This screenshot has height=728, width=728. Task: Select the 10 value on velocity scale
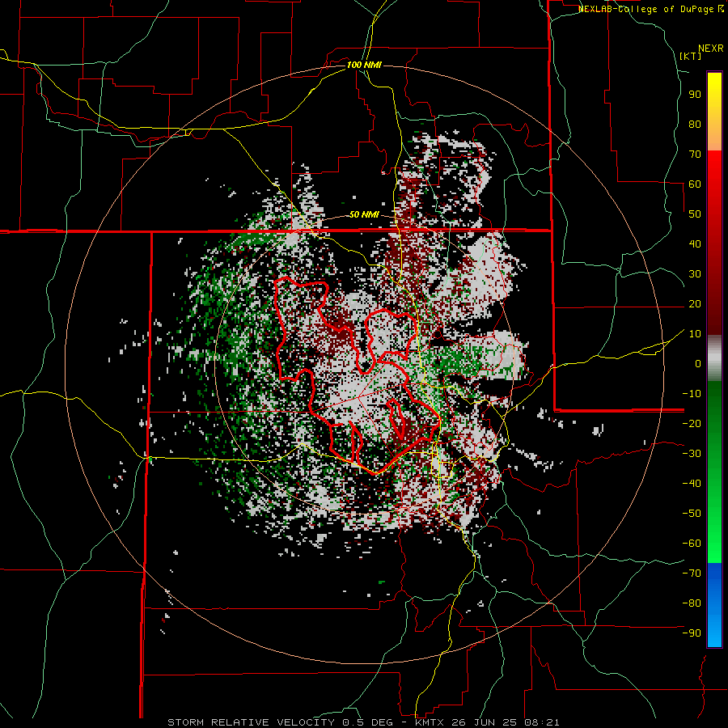click(695, 334)
